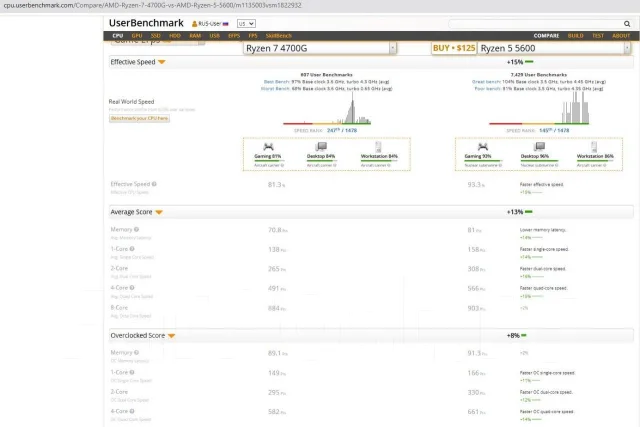Focus the site search input field
640x427 pixels.
[x=535, y=24]
